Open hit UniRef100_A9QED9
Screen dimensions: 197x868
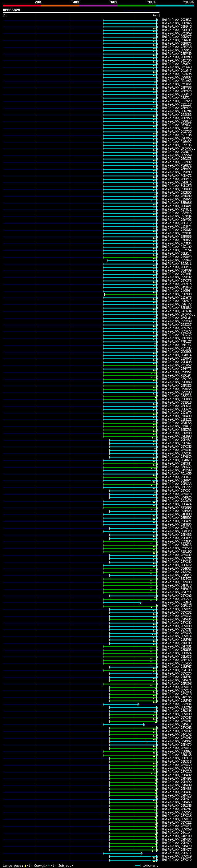[x=176, y=30]
